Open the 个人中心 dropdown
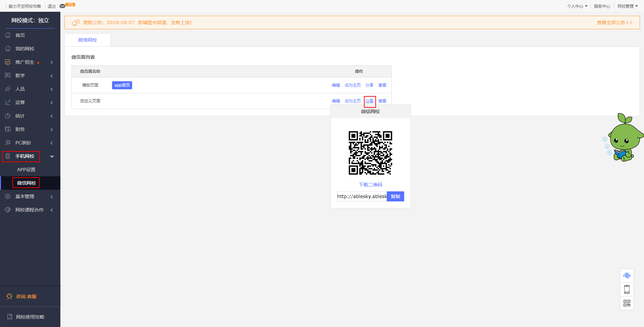The image size is (644, 327). point(577,6)
